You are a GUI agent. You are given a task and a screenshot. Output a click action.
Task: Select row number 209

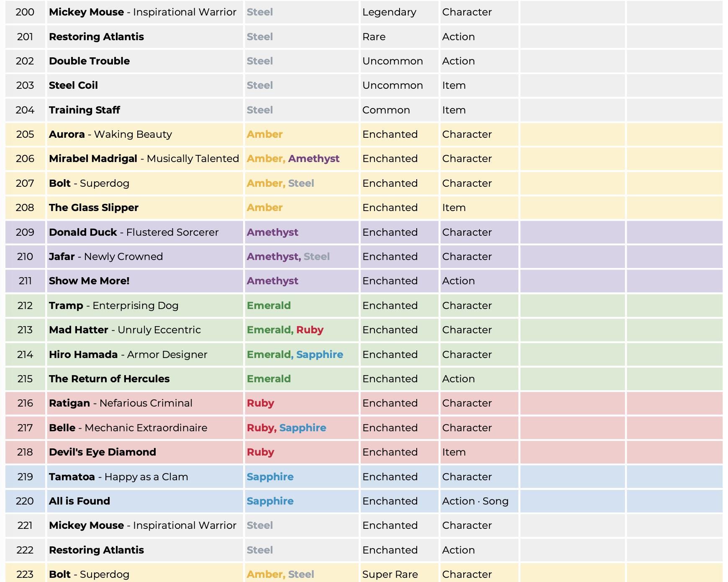[x=25, y=232]
